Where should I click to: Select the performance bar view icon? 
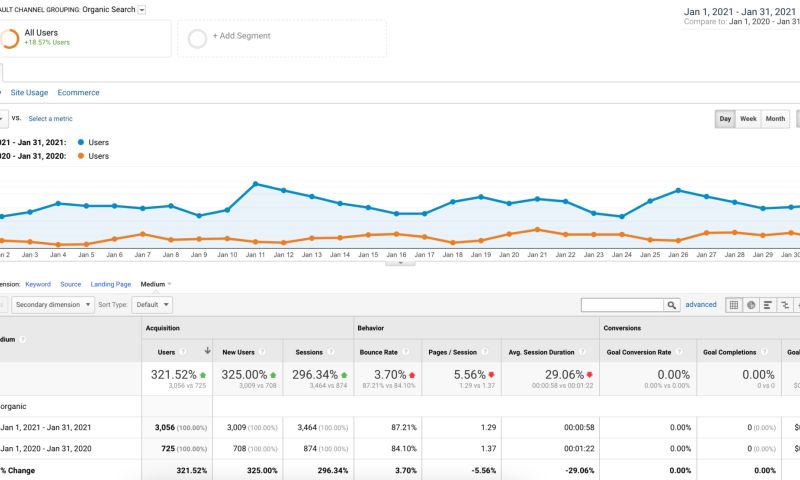coord(768,305)
